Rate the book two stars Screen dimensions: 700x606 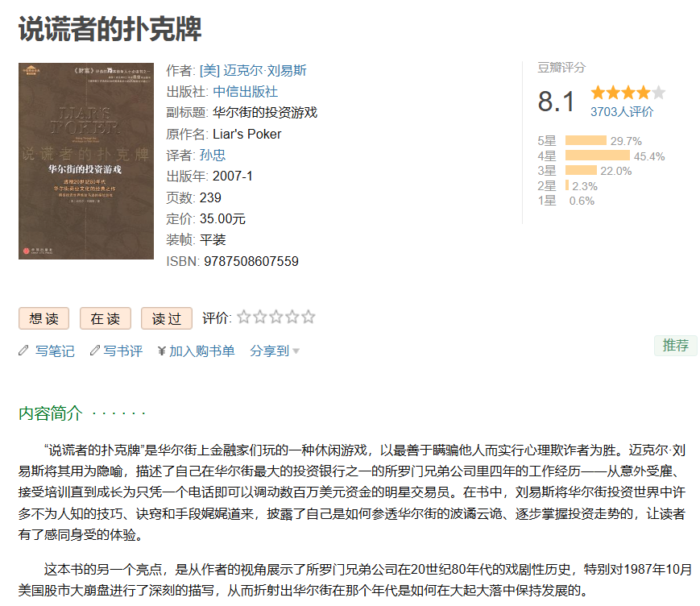[260, 317]
